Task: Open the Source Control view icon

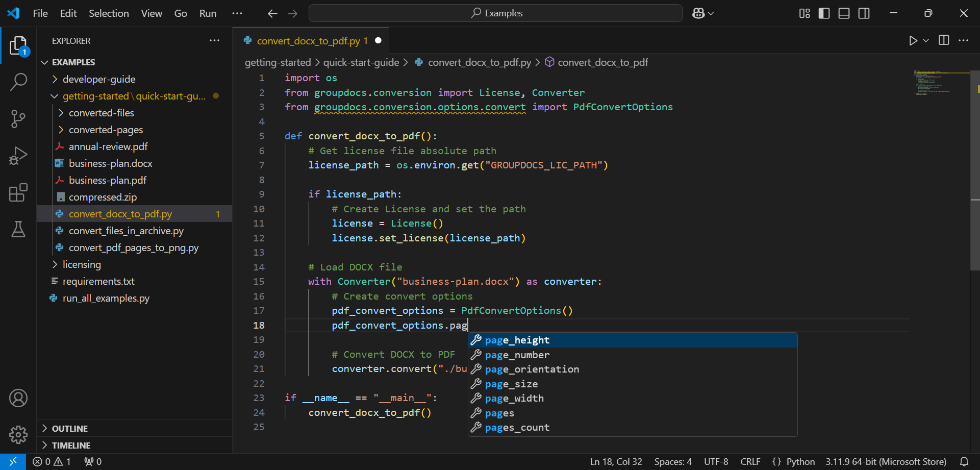Action: tap(18, 119)
